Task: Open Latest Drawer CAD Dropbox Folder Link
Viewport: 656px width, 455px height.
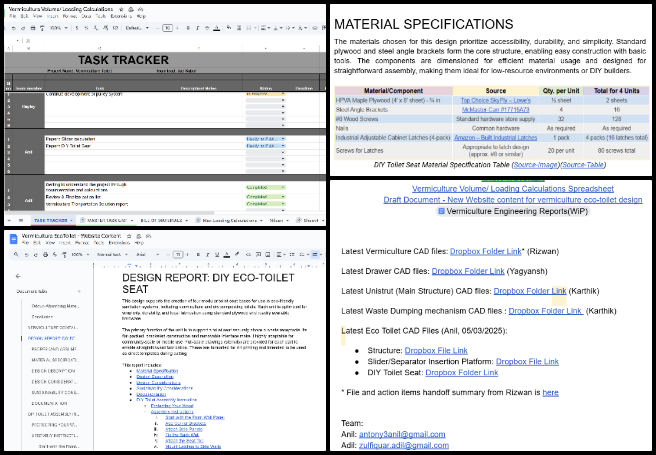Action: 468,271
